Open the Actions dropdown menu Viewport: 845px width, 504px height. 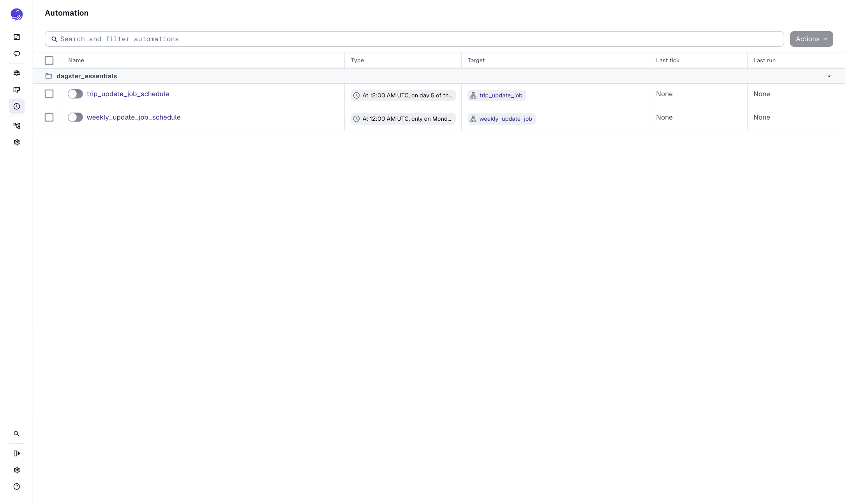coord(811,39)
